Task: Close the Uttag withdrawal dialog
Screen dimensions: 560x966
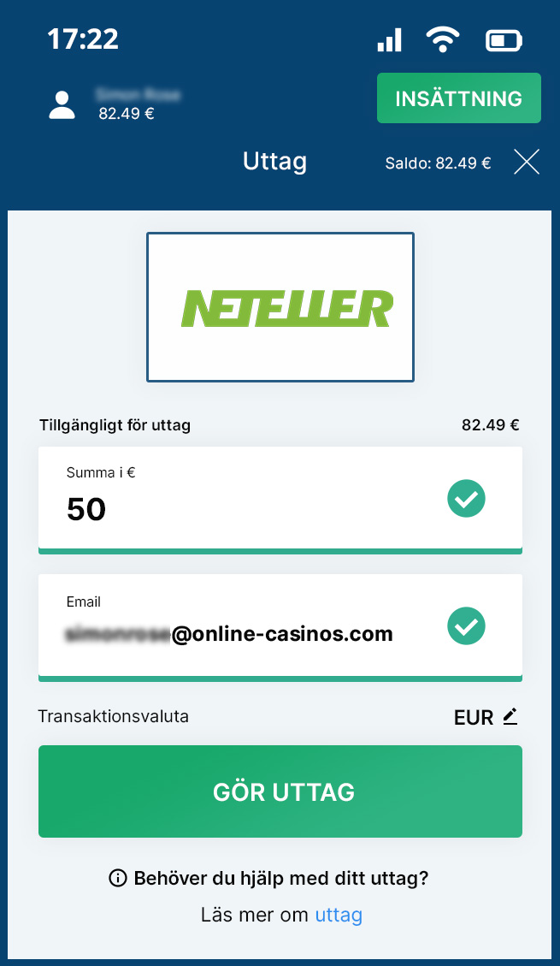Action: coord(527,162)
